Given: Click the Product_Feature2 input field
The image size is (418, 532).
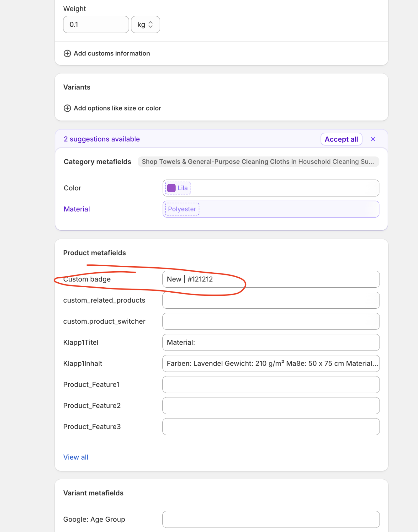Looking at the screenshot, I should 271,406.
